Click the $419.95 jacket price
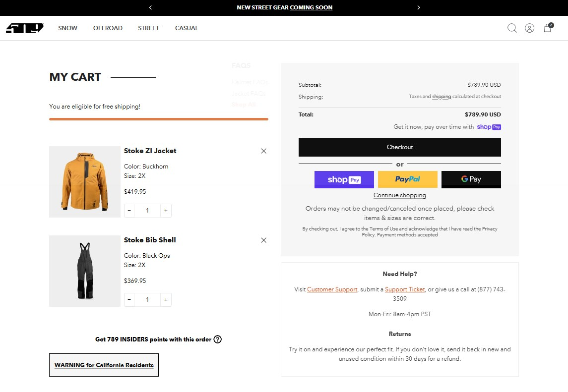The width and height of the screenshot is (568, 392). tap(135, 191)
